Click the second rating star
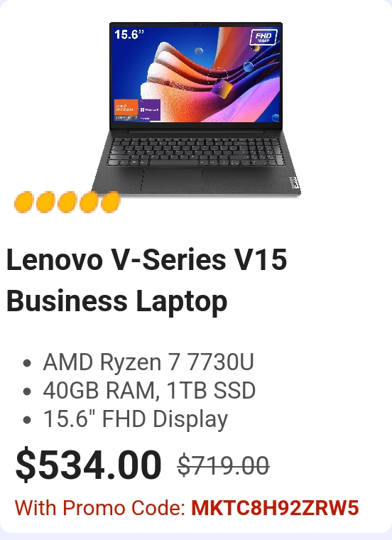Image resolution: width=392 pixels, height=540 pixels. (x=45, y=202)
